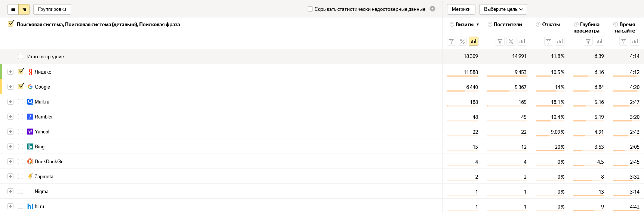Select the tree list view icon
This screenshot has height=213, width=644.
pyautogui.click(x=24, y=9)
